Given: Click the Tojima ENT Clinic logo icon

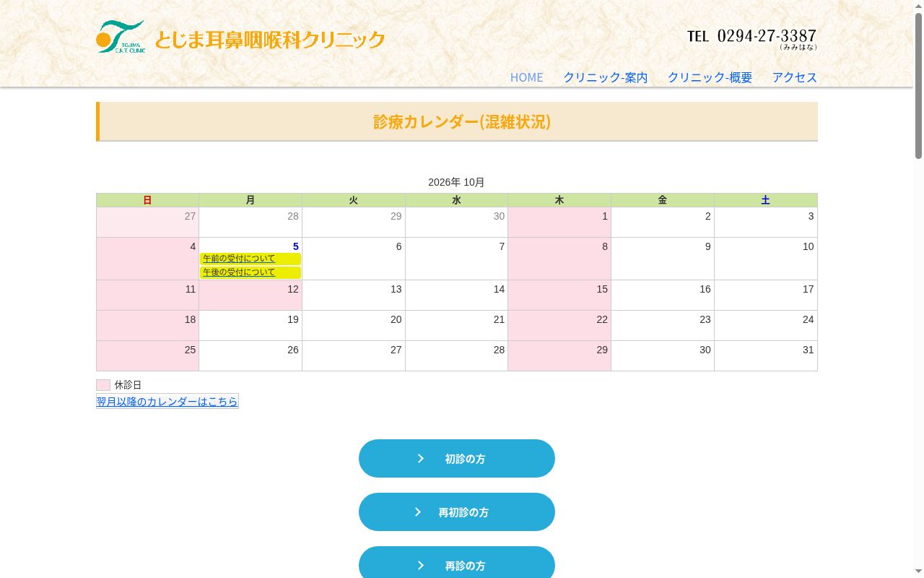Looking at the screenshot, I should pyautogui.click(x=121, y=37).
